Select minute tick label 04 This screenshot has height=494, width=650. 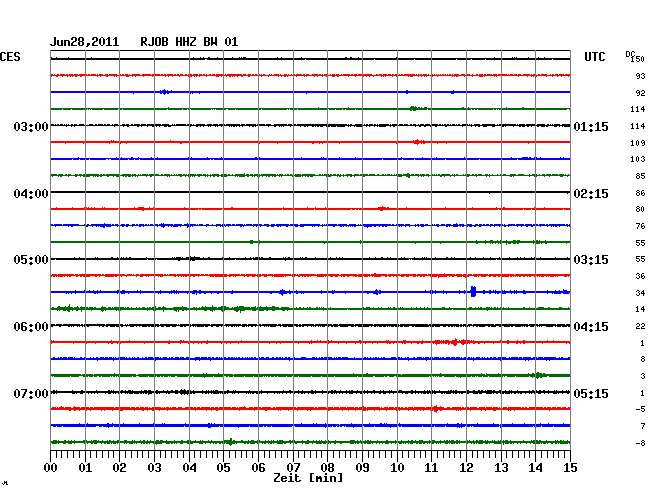point(189,468)
